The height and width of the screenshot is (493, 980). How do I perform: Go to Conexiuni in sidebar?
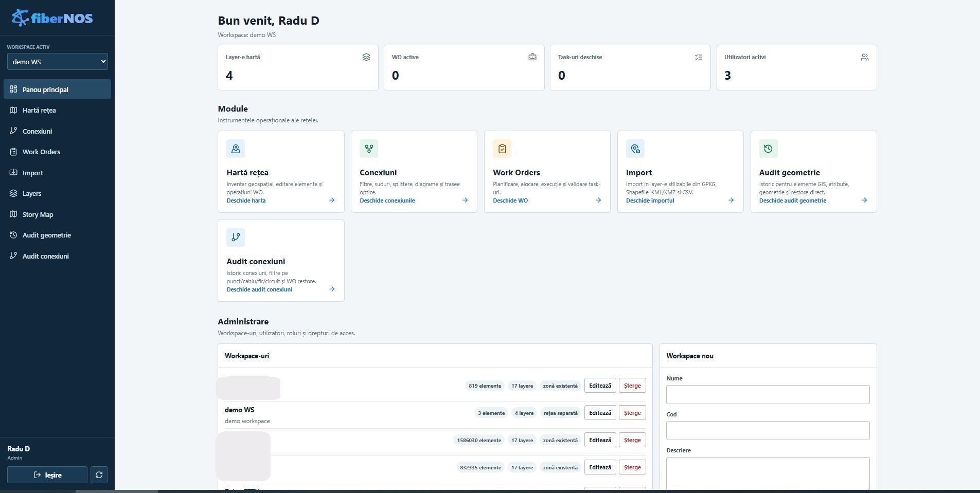point(57,131)
